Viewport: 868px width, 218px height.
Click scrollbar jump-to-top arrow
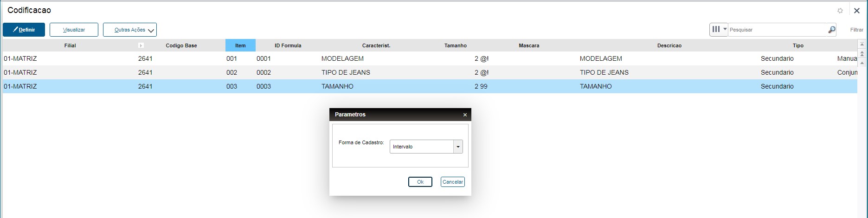tap(862, 45)
